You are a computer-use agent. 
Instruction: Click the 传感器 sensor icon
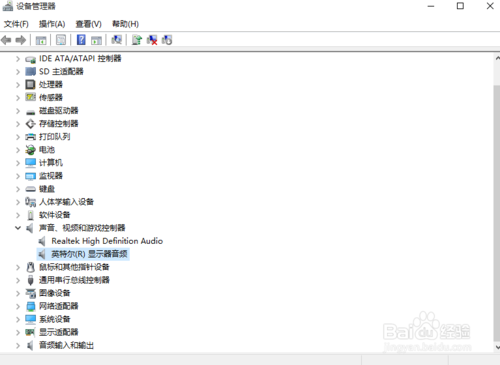coord(31,97)
